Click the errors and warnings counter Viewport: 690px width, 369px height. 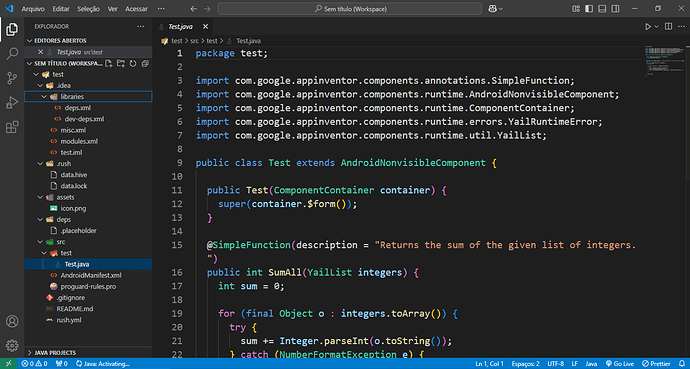pos(34,364)
